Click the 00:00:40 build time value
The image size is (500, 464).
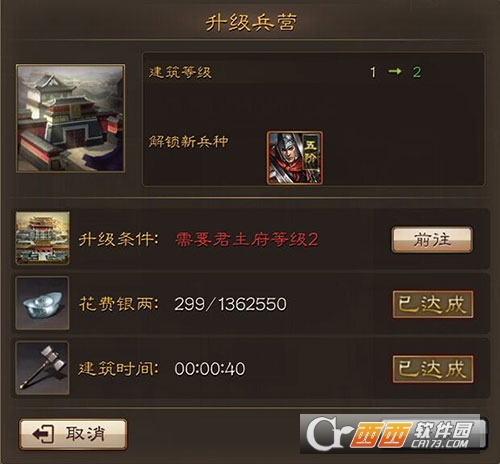[210, 369]
